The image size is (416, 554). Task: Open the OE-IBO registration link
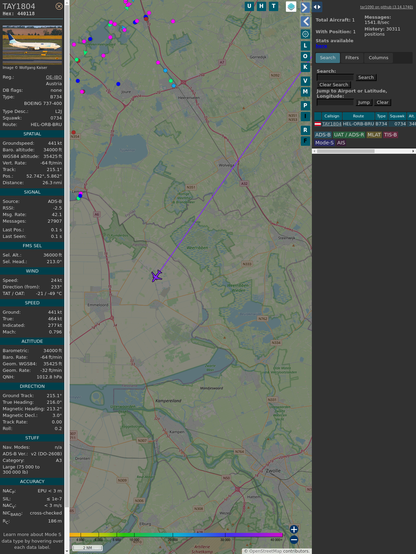(54, 77)
